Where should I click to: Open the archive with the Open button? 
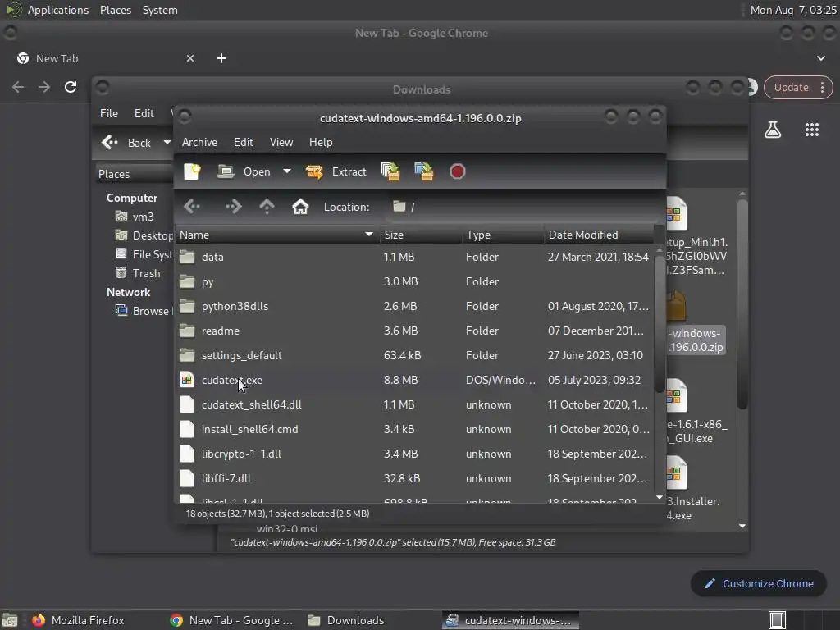[x=244, y=171]
